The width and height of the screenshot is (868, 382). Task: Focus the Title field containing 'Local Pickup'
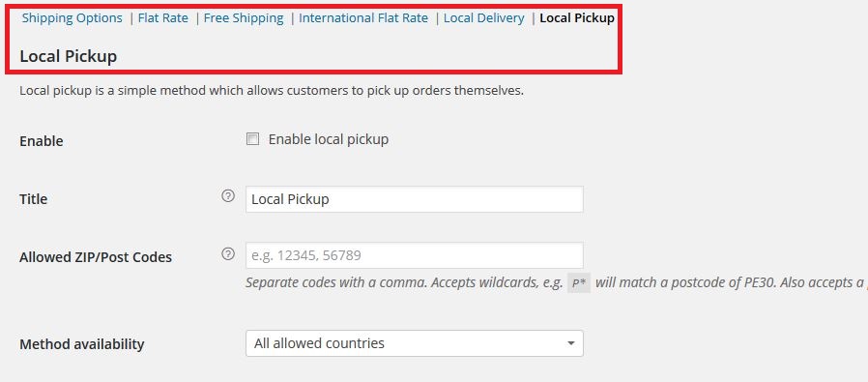[x=414, y=199]
